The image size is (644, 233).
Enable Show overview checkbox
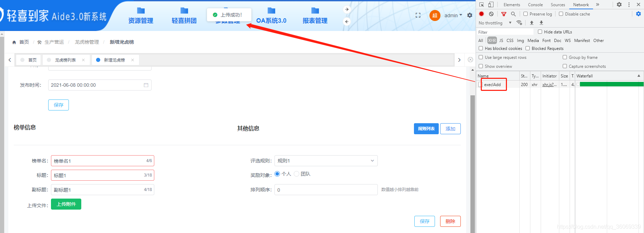[481, 66]
